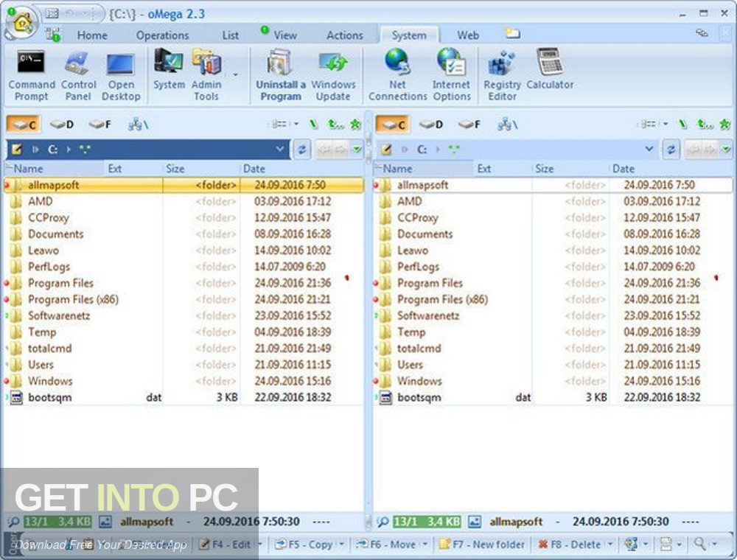Viewport: 737px width, 560px height.
Task: Click F7 - New folder button
Action: (482, 545)
